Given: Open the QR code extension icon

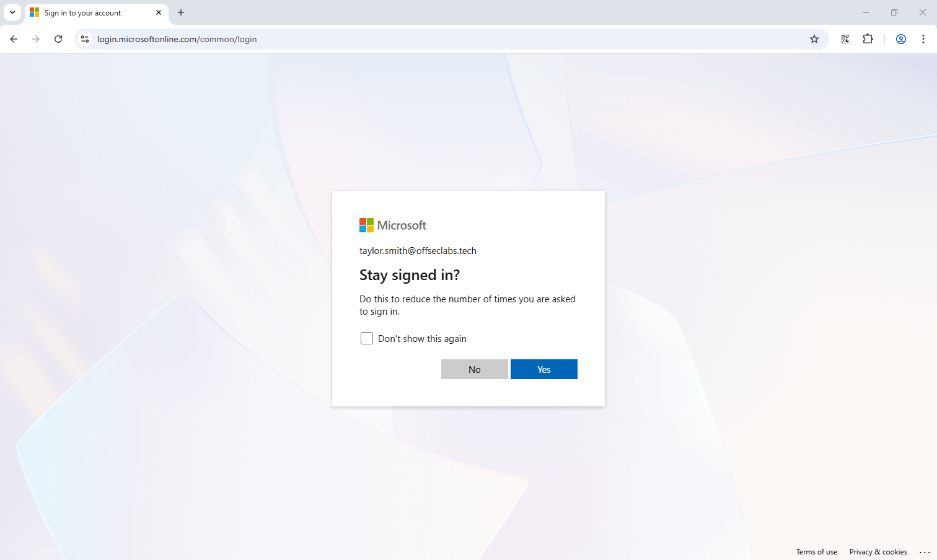Looking at the screenshot, I should click(845, 39).
